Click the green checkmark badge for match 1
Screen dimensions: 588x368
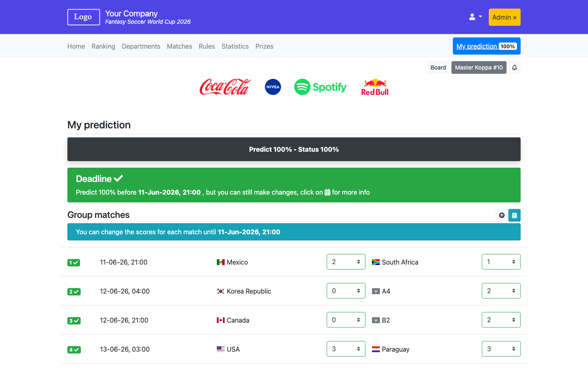[x=74, y=263]
